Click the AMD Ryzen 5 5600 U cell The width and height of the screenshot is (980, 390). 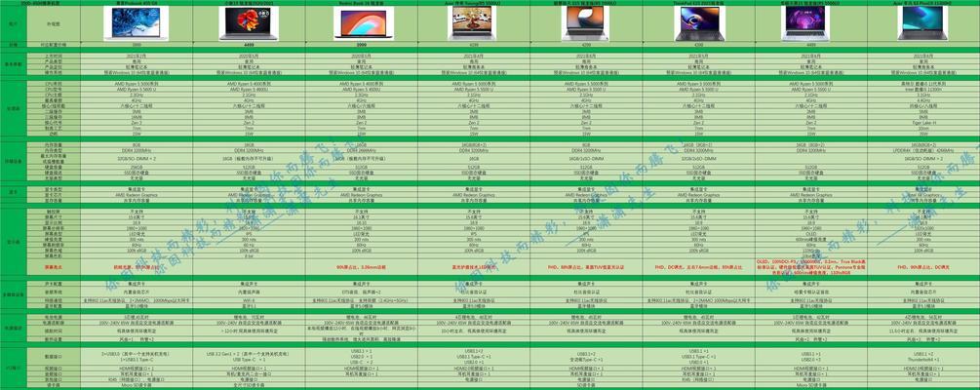click(x=137, y=90)
